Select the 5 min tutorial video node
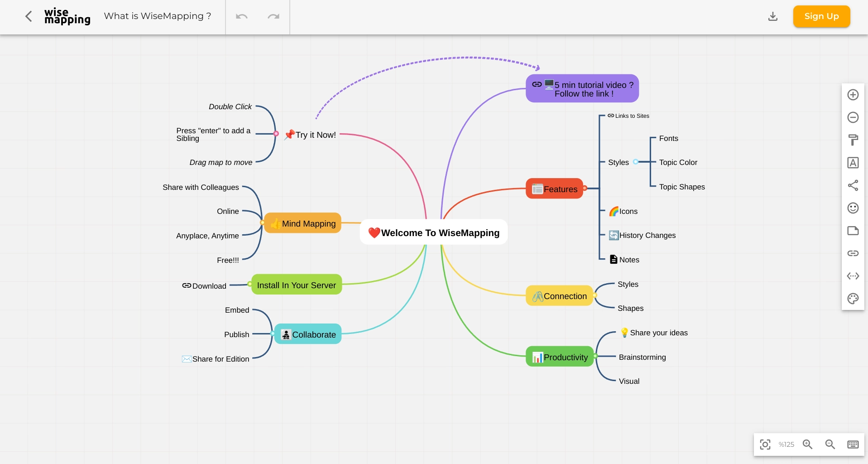868x464 pixels. (x=582, y=88)
